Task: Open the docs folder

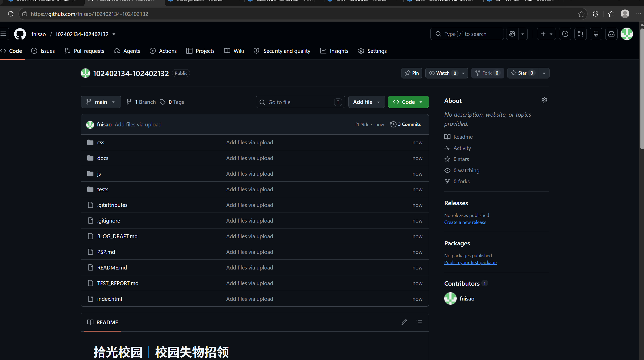Action: (x=103, y=158)
